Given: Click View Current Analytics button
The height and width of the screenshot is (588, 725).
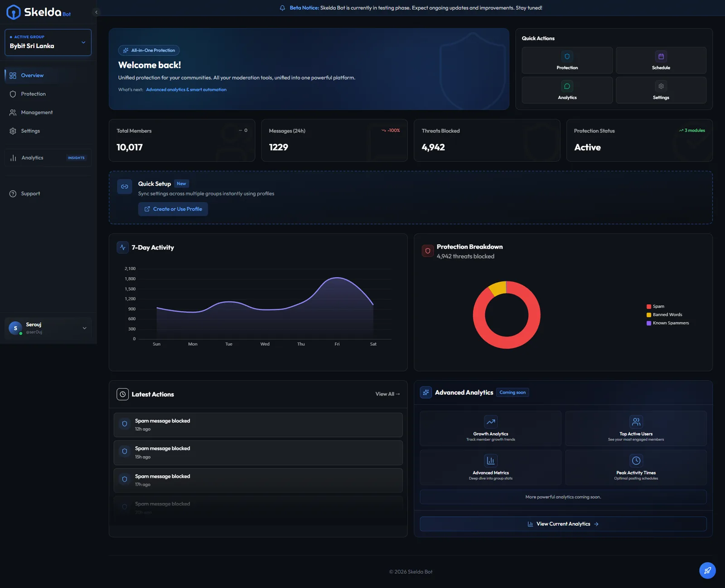Looking at the screenshot, I should point(563,524).
